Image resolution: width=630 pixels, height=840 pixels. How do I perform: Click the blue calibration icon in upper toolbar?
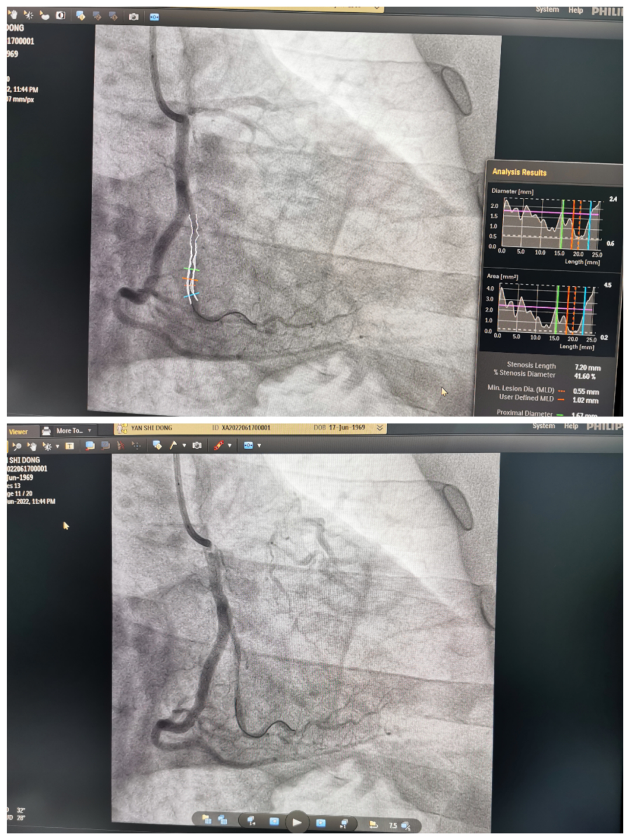tap(154, 17)
